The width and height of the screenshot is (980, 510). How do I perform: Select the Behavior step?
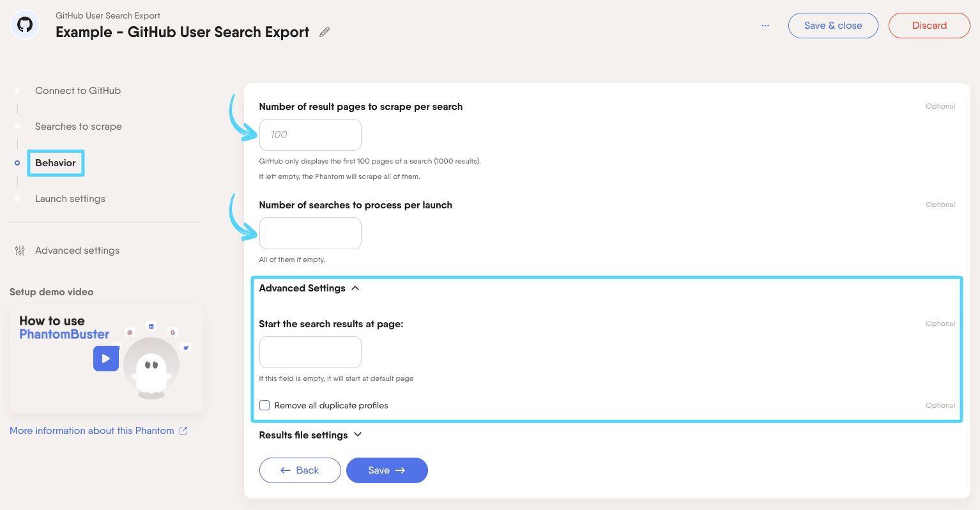click(x=56, y=163)
